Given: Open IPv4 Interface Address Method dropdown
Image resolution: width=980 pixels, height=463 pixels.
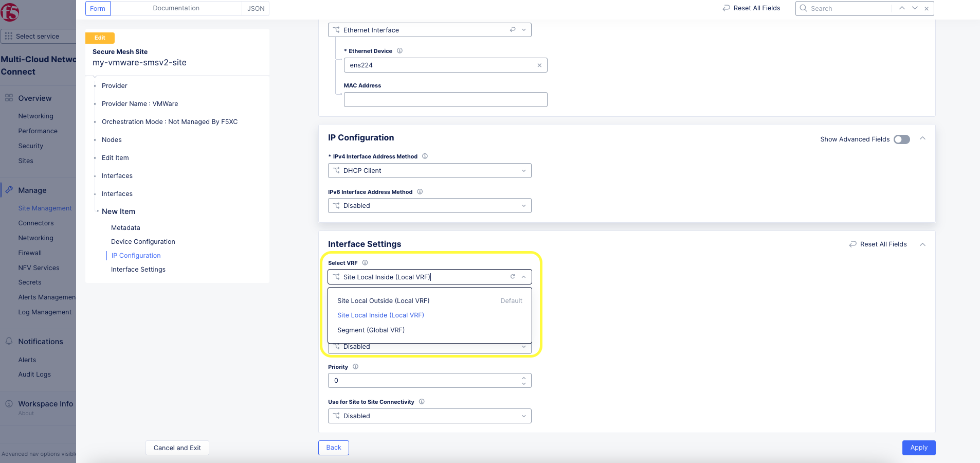Looking at the screenshot, I should [x=429, y=171].
